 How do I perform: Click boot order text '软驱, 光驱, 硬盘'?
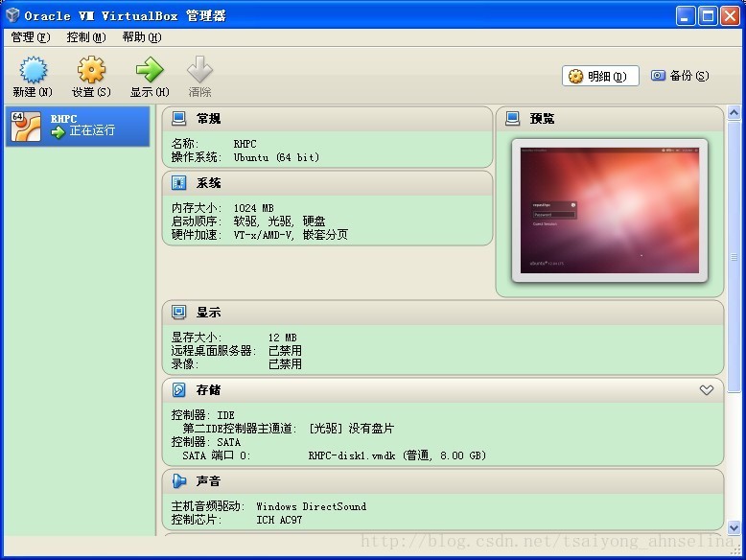pyautogui.click(x=279, y=222)
